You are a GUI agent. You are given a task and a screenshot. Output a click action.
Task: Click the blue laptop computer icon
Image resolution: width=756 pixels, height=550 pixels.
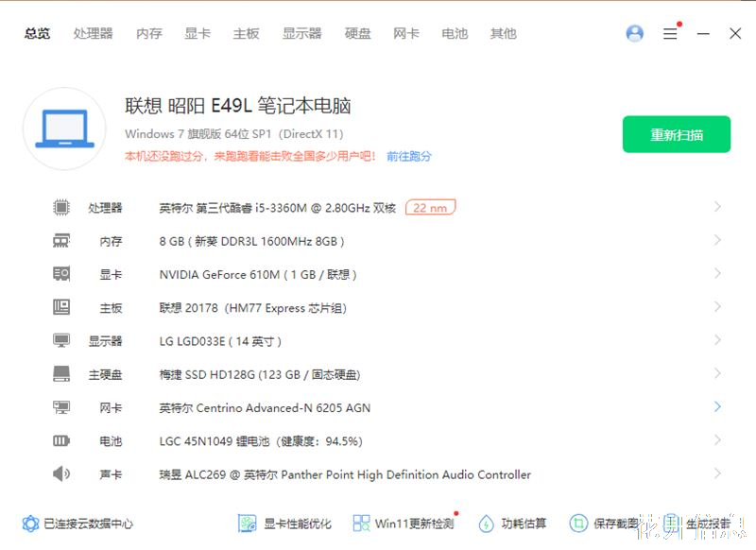tap(64, 129)
